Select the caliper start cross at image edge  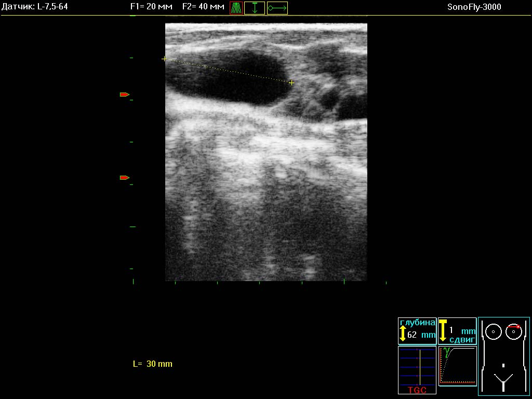[165, 59]
